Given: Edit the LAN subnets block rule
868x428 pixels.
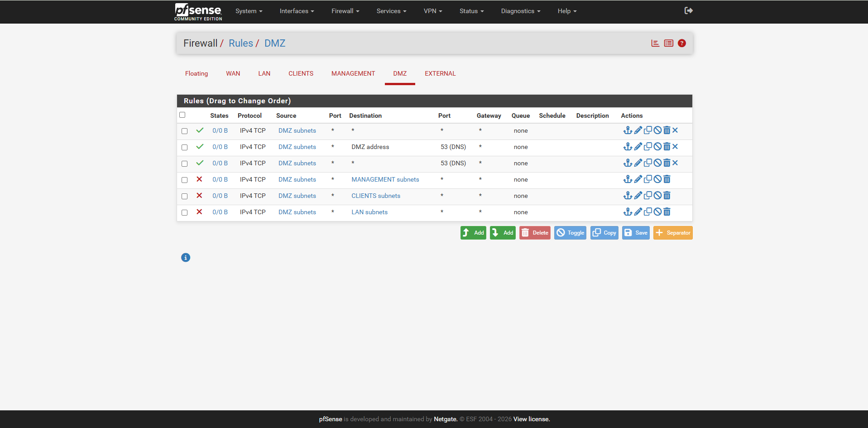Looking at the screenshot, I should tap(638, 212).
